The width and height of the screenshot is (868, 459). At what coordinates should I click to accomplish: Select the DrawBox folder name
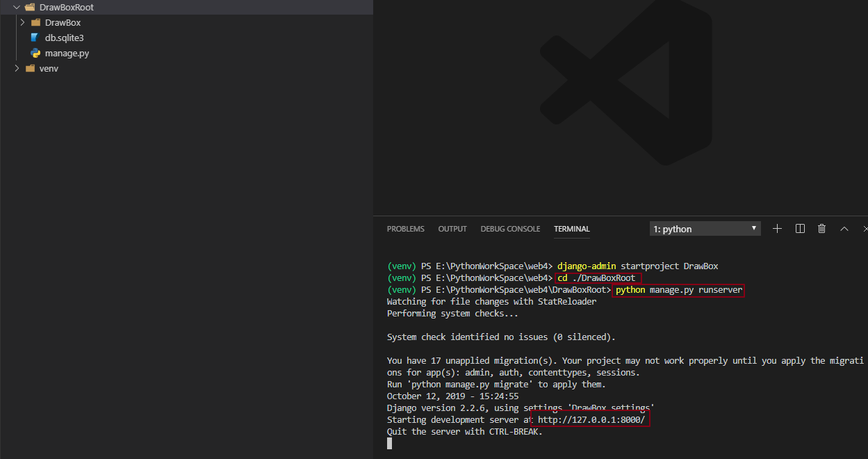point(63,22)
